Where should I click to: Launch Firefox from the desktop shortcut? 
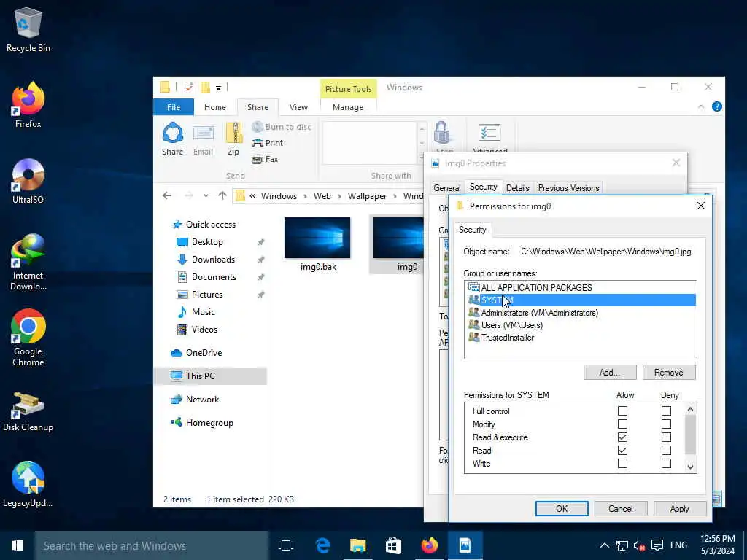click(x=28, y=105)
